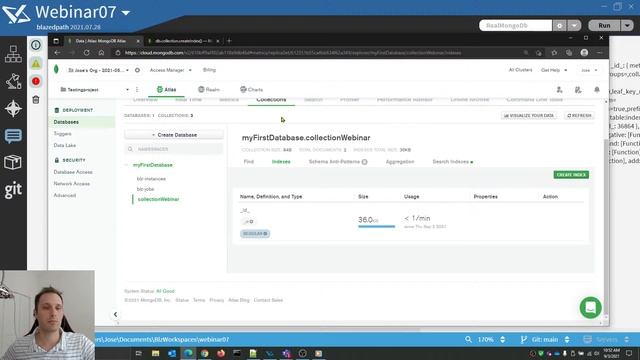
Task: Open the Billing link
Action: tap(209, 70)
